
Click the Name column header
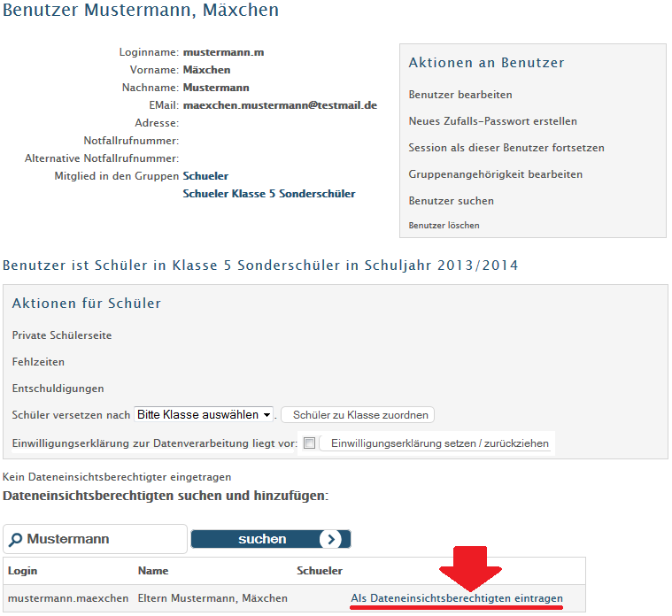point(153,571)
